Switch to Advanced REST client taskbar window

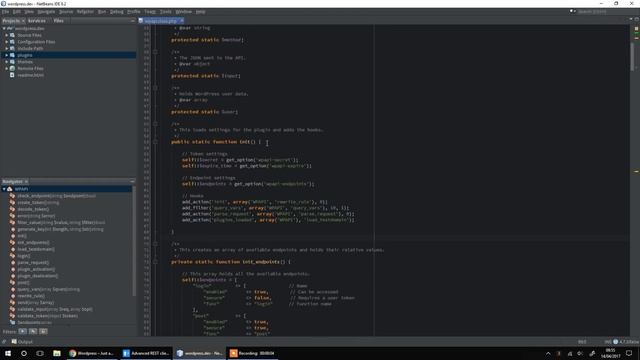(146, 353)
